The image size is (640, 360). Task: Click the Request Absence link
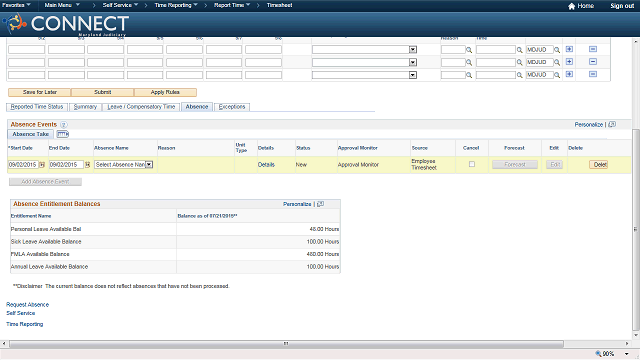click(x=27, y=304)
